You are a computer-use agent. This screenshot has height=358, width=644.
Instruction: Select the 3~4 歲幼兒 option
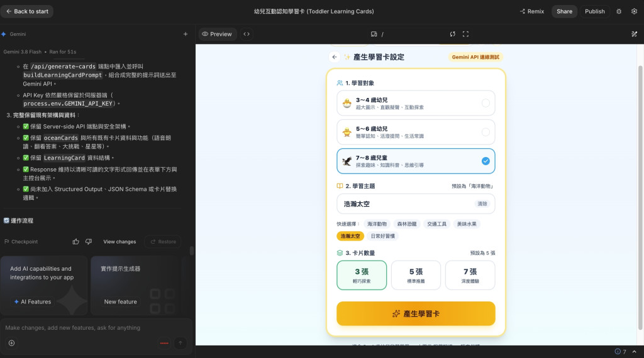[x=416, y=103]
